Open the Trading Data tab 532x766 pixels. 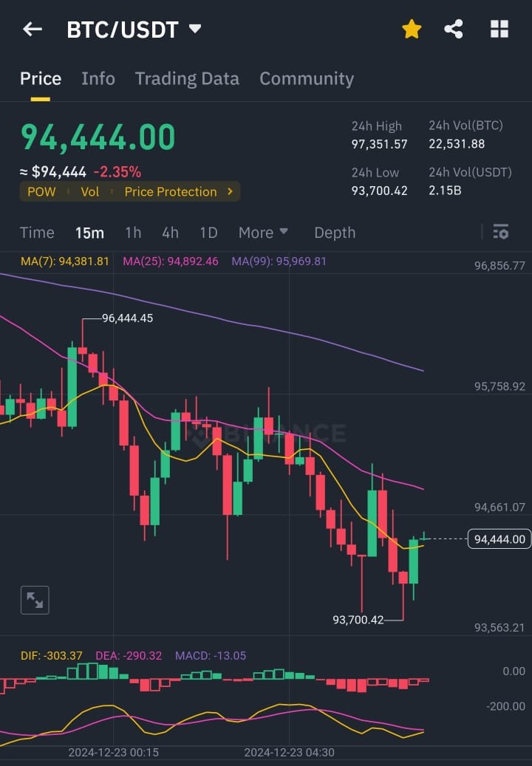coord(187,78)
